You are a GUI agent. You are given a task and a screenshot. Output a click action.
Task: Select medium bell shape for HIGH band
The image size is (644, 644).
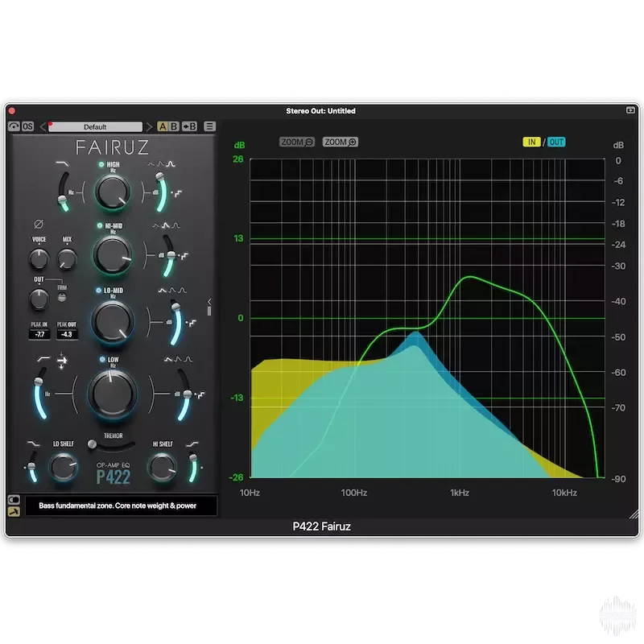[x=160, y=164]
